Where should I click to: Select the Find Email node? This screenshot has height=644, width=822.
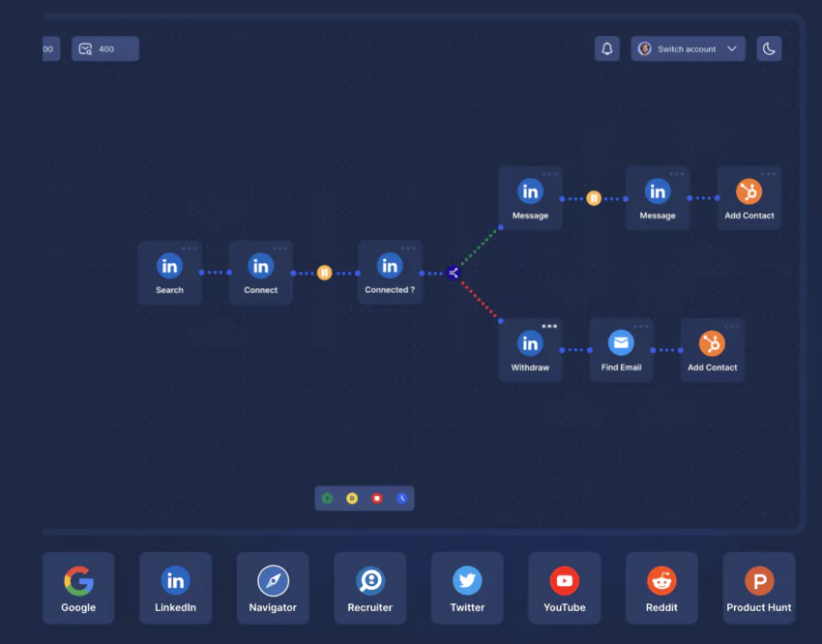(621, 349)
